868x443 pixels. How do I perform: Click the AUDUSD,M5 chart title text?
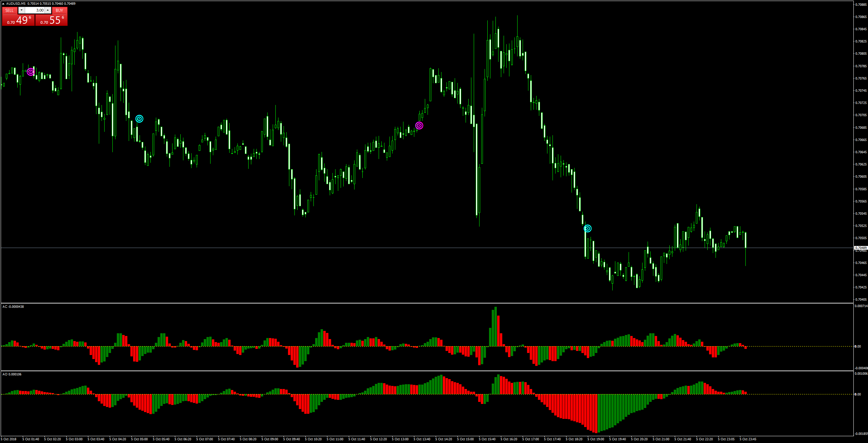(x=16, y=3)
